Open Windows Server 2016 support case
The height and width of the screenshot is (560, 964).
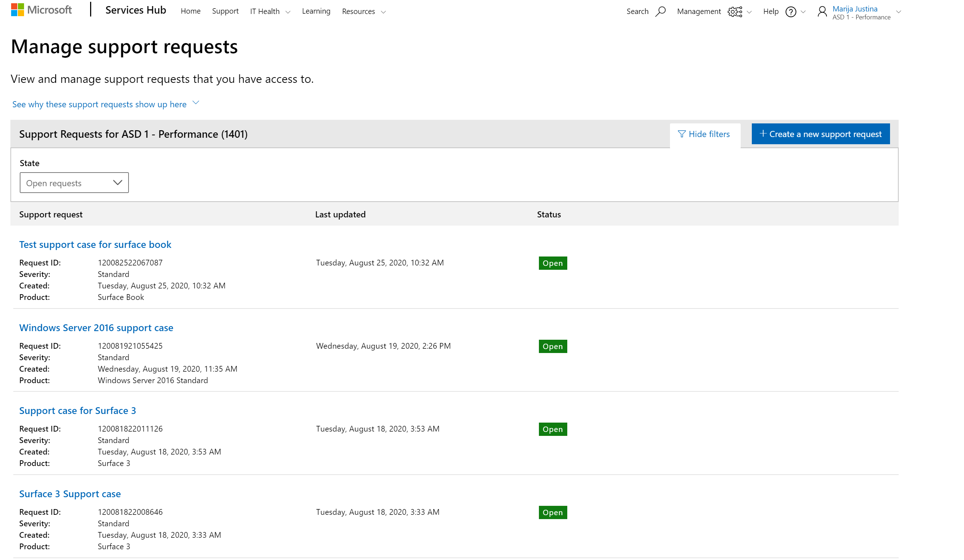[x=97, y=327]
